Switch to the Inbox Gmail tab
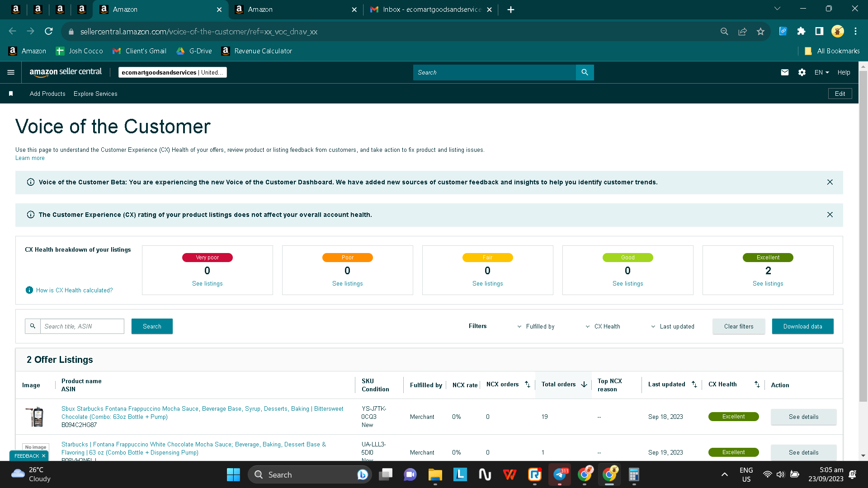 [431, 9]
